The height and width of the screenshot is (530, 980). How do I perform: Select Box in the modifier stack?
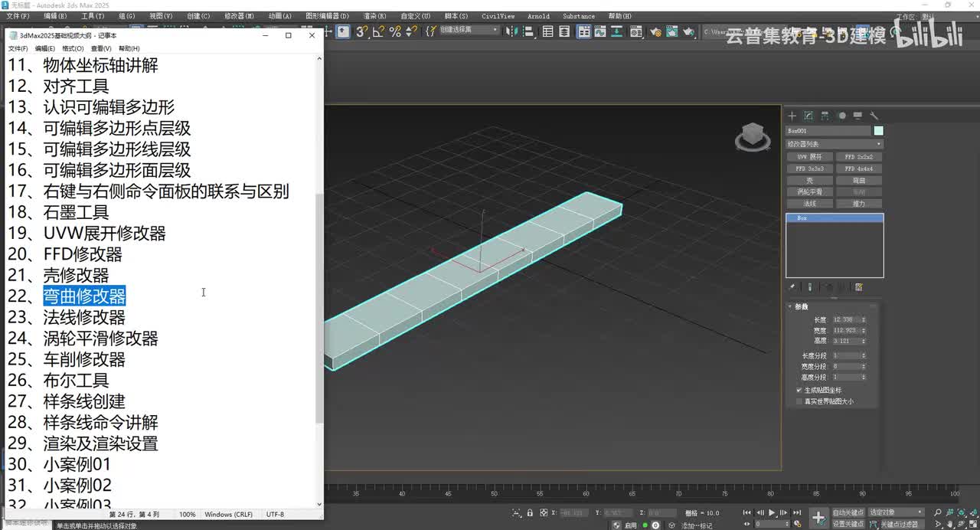[x=835, y=218]
